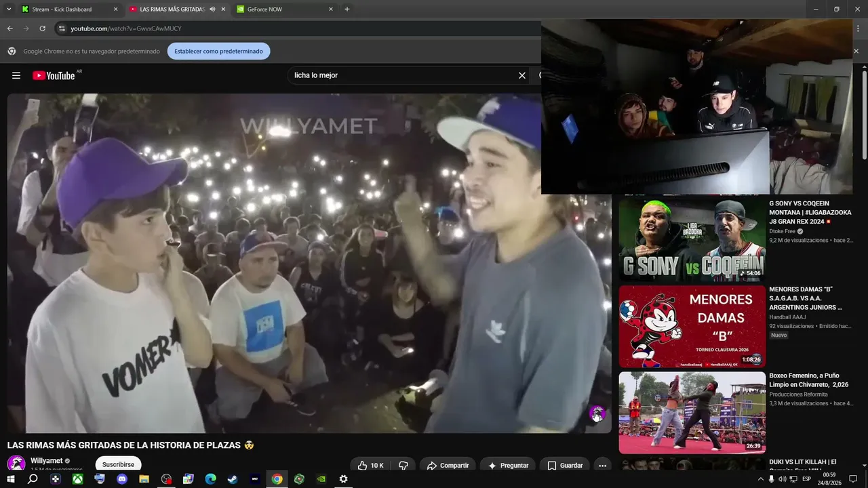Screen dimensions: 868x488
Task: Click the Compartir share button
Action: (448, 466)
